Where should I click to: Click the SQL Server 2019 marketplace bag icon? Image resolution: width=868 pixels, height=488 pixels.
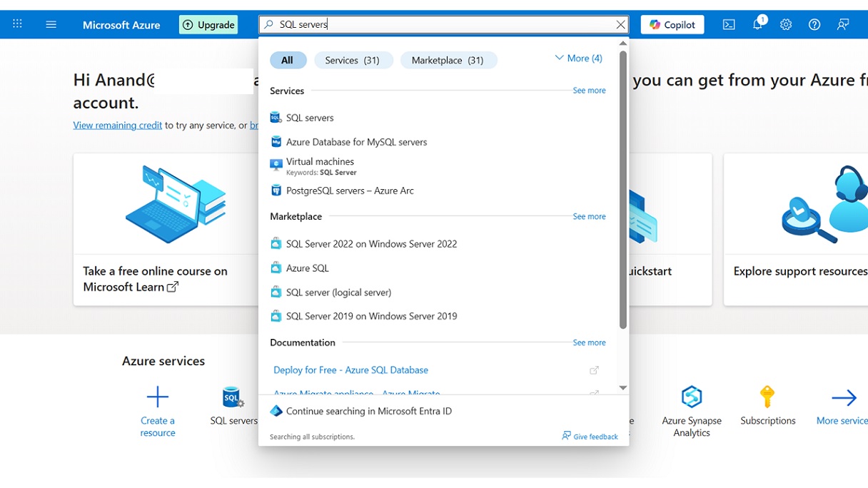tap(276, 316)
